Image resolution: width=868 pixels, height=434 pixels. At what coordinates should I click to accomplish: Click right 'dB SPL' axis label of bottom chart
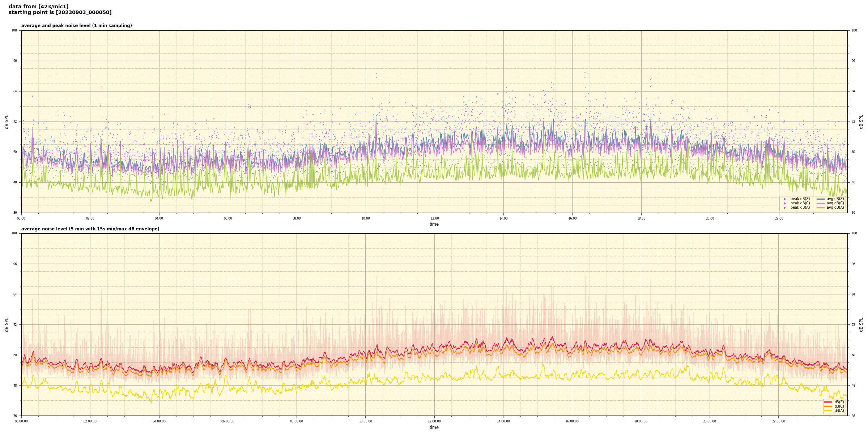coord(861,324)
